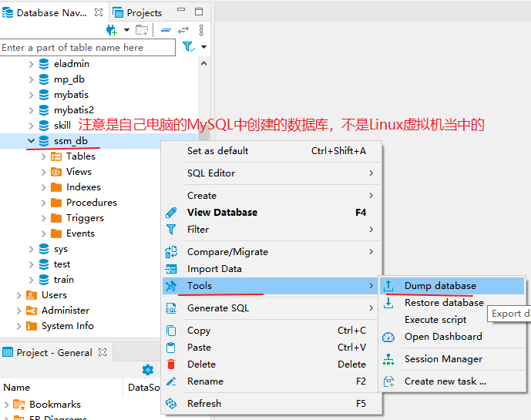Screen dimensions: 531x420
Task: Click the link with editor arrows icon
Action: click(183, 30)
